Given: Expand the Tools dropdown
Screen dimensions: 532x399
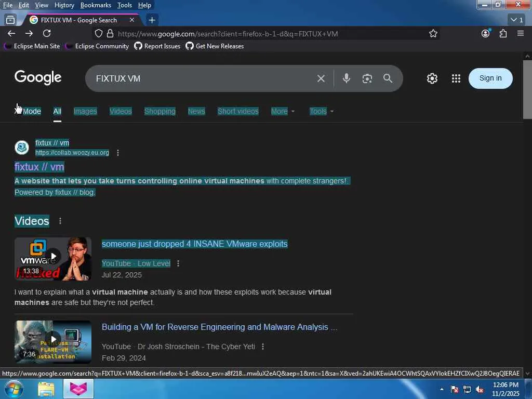Looking at the screenshot, I should pyautogui.click(x=321, y=111).
